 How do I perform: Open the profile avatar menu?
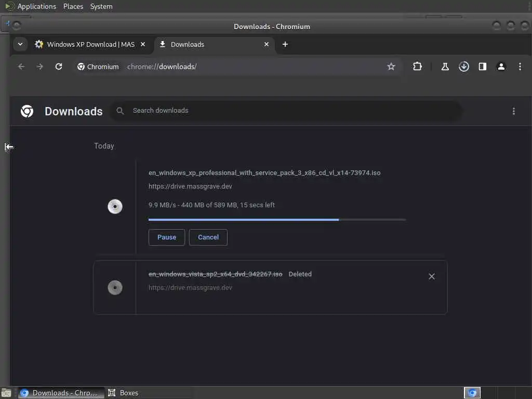(x=501, y=66)
